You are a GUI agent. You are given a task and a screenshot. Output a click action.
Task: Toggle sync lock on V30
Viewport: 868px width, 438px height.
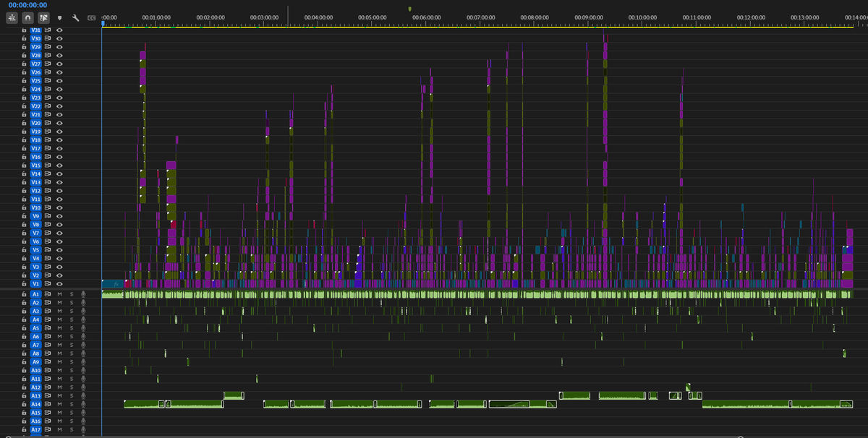pyautogui.click(x=48, y=38)
